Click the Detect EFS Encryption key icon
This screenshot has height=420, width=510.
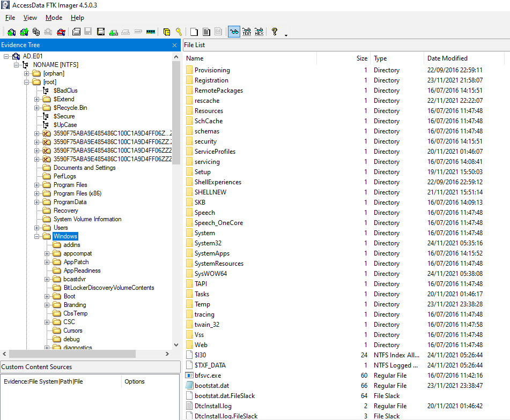point(179,32)
